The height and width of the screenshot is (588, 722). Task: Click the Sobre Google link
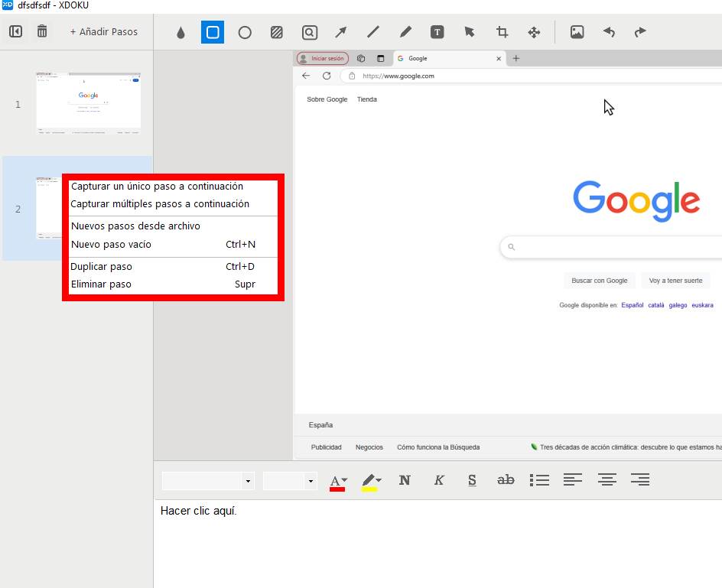pos(327,99)
